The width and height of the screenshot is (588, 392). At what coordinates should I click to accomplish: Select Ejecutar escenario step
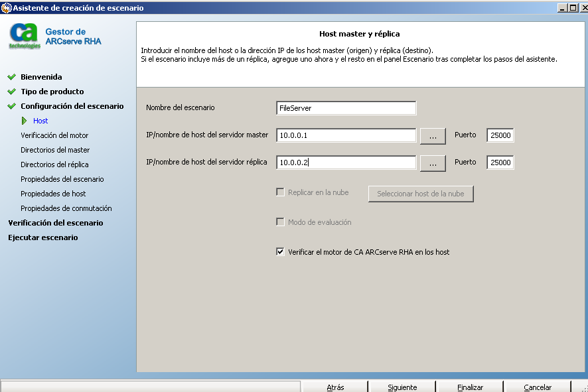point(43,237)
